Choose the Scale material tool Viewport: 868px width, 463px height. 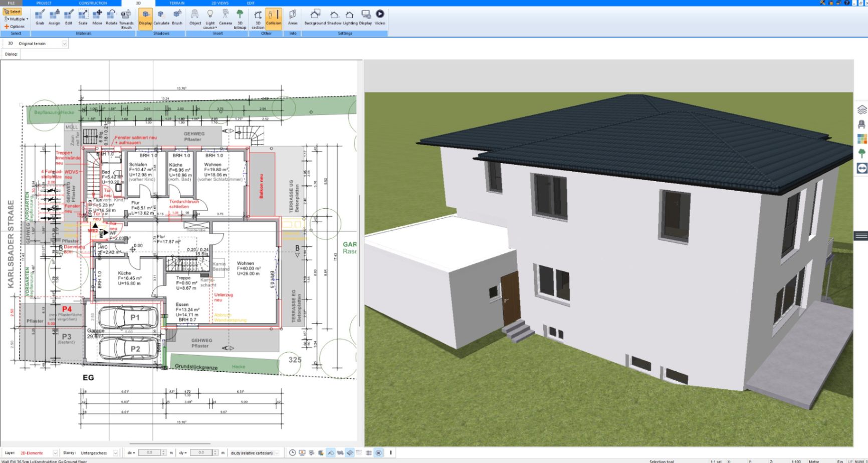click(x=83, y=18)
